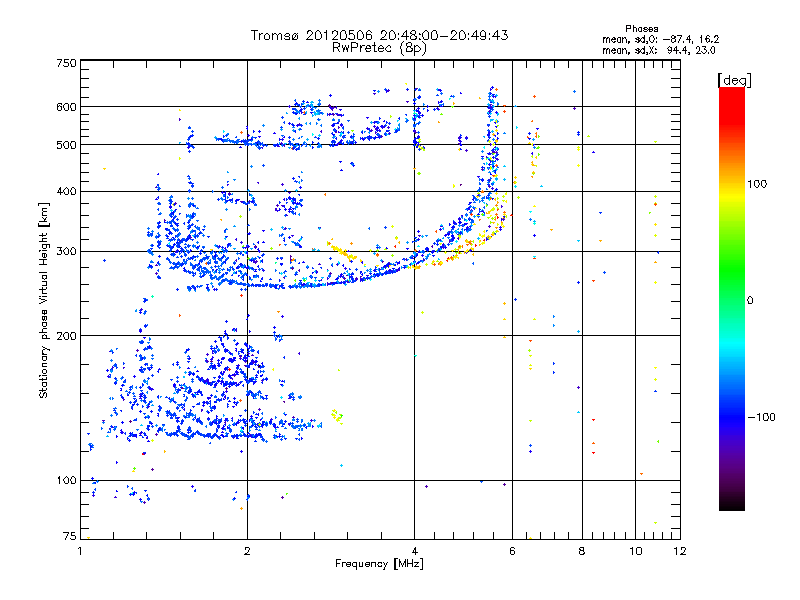Viewport: 800px width, 600px height.
Task: Click the 'mean, sd,X: 94.4, 23.0' line
Action: [659, 50]
